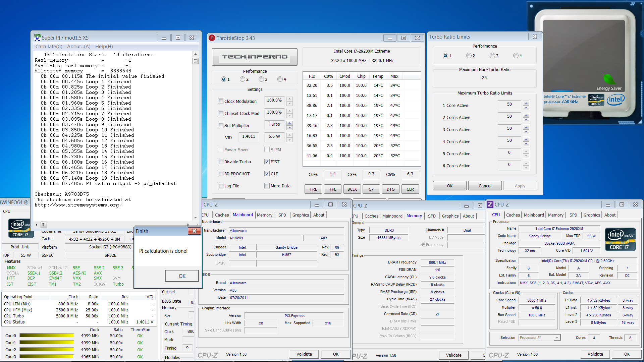
Task: Click the TPL button in ThrottleStop
Action: click(x=333, y=189)
